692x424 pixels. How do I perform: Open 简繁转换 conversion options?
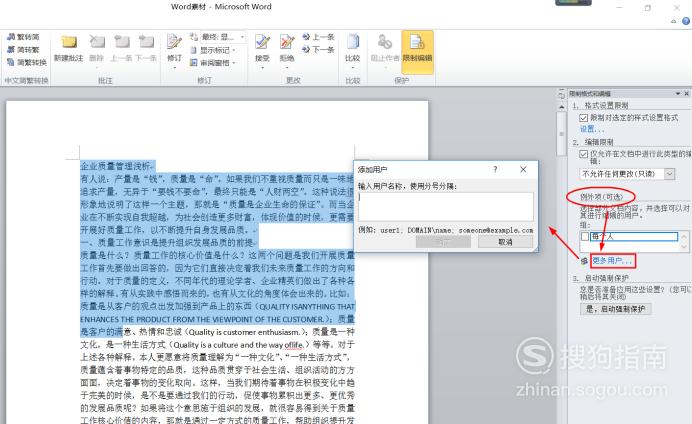(x=26, y=62)
